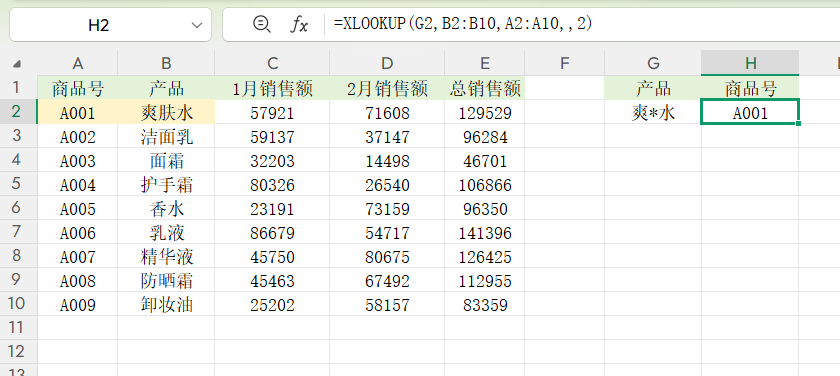Select row 2 header

[19, 111]
